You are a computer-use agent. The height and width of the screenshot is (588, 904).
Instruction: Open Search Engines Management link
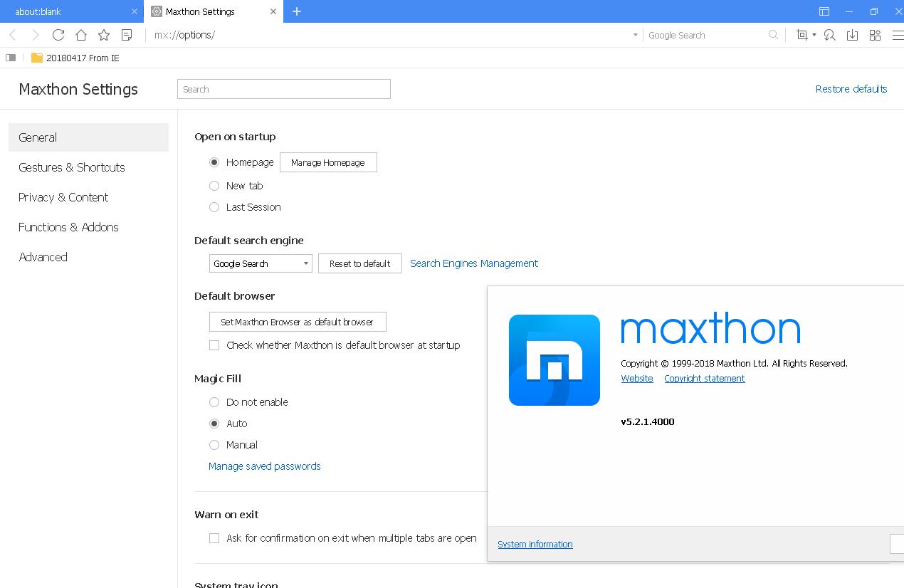click(x=474, y=263)
